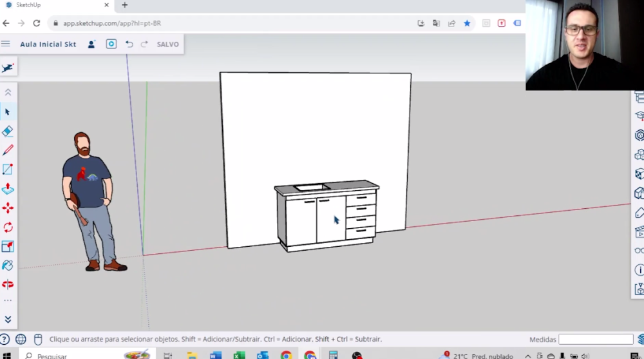Viewport: 644px width, 359px height.
Task: Select the cabinet model in viewport
Action: coord(327,215)
